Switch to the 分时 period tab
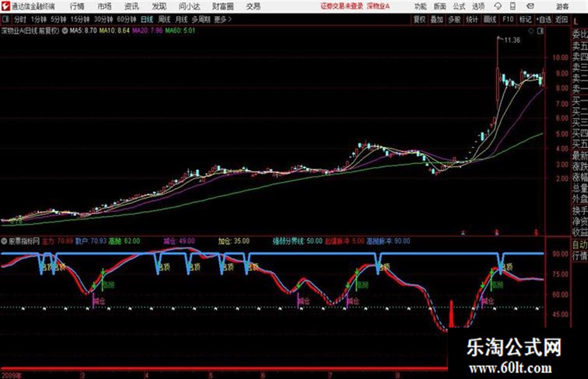 pos(21,19)
